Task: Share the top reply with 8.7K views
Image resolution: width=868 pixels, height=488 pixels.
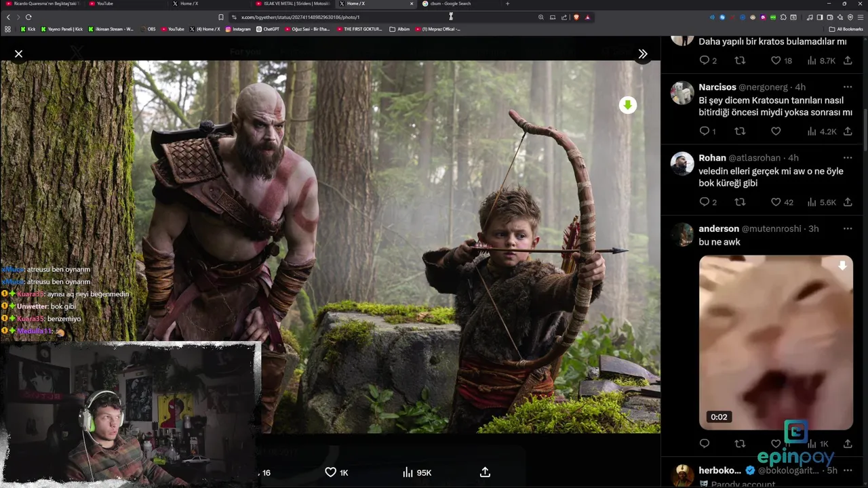Action: coord(848,60)
